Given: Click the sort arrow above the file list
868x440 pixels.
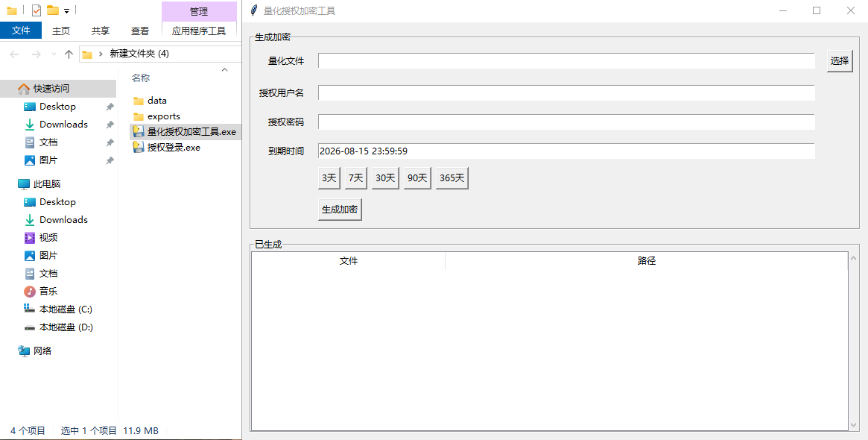Looking at the screenshot, I should (224, 70).
